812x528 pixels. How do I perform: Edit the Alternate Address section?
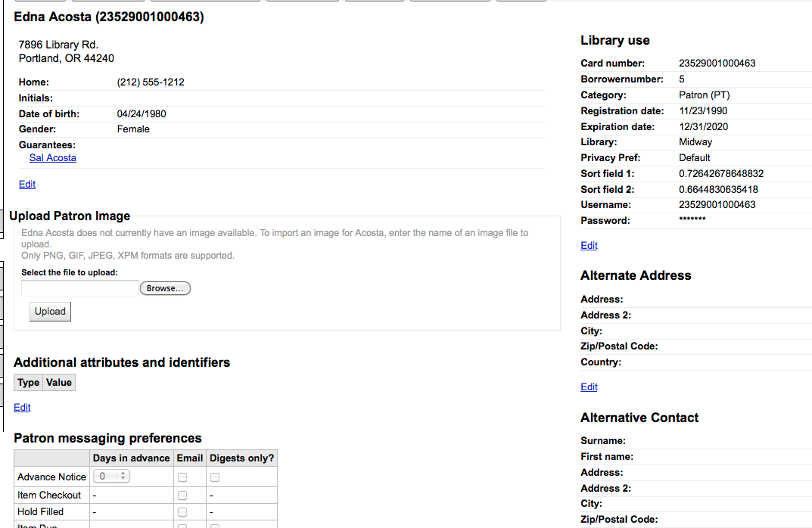589,387
